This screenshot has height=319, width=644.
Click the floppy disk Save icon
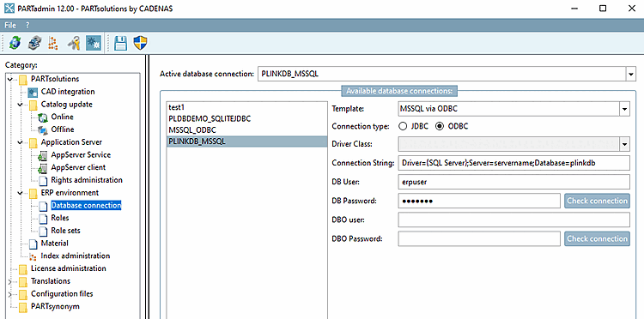120,43
